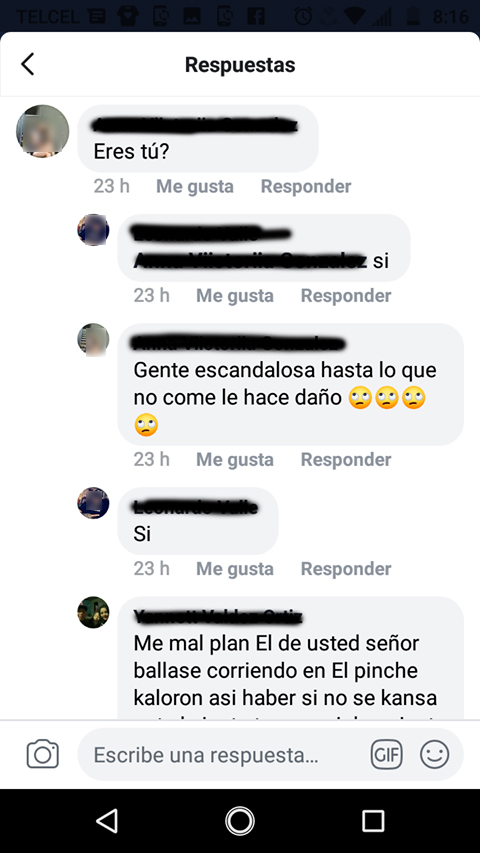The image size is (480, 853).
Task: Open the emoji smiley picker
Action: (x=434, y=755)
